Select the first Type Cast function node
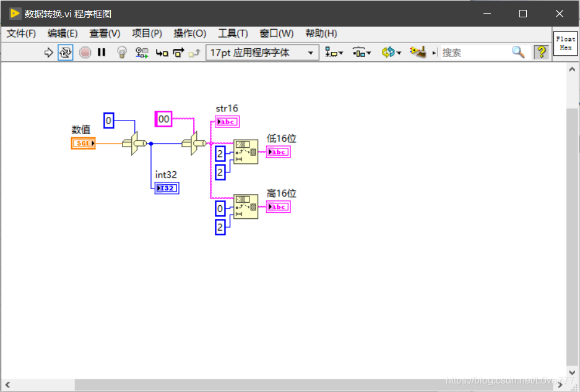The image size is (580, 392). click(x=134, y=143)
